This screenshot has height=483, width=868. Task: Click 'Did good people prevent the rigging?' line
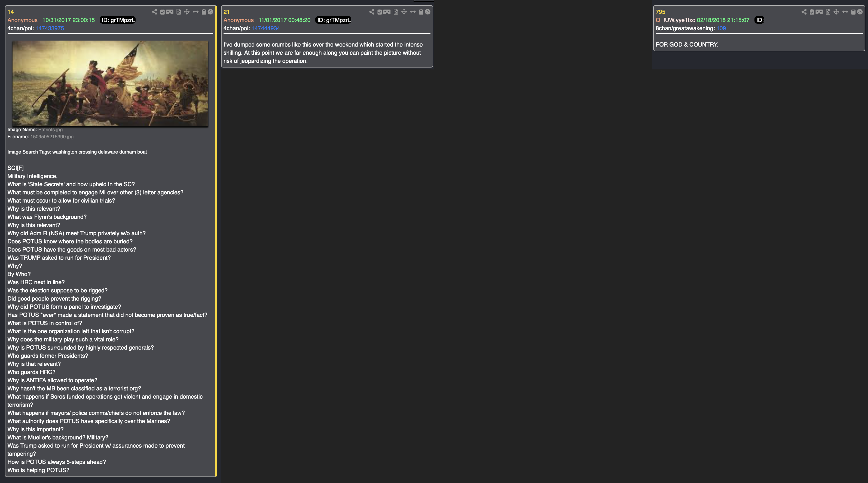[x=54, y=299]
